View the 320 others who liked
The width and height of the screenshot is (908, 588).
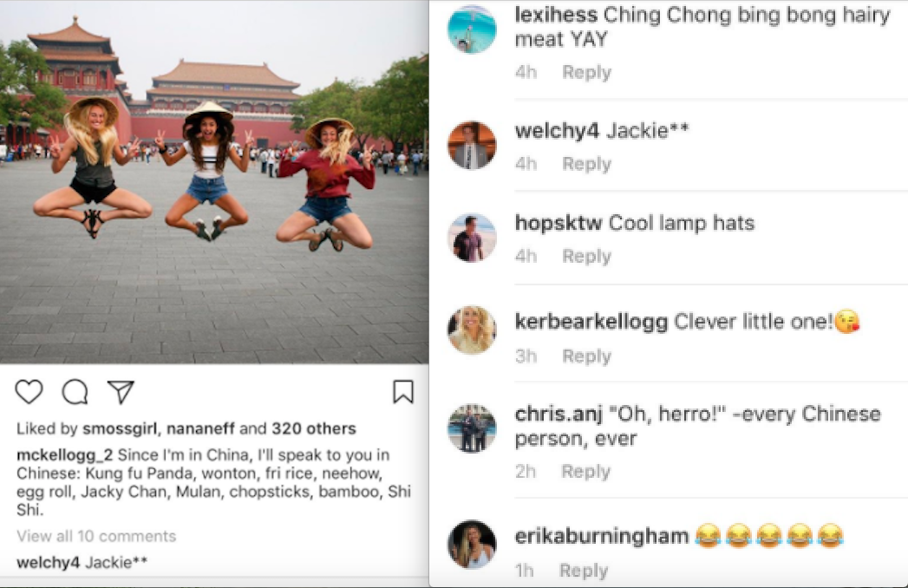pos(314,428)
